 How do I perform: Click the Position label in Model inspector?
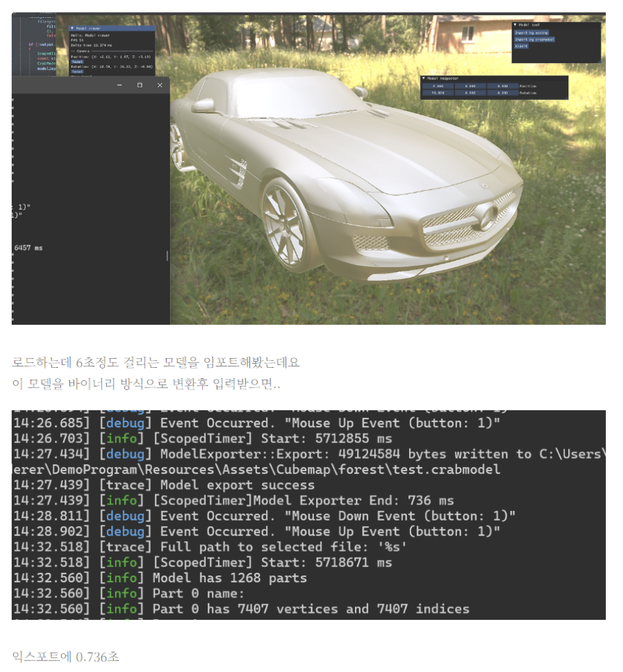(528, 86)
